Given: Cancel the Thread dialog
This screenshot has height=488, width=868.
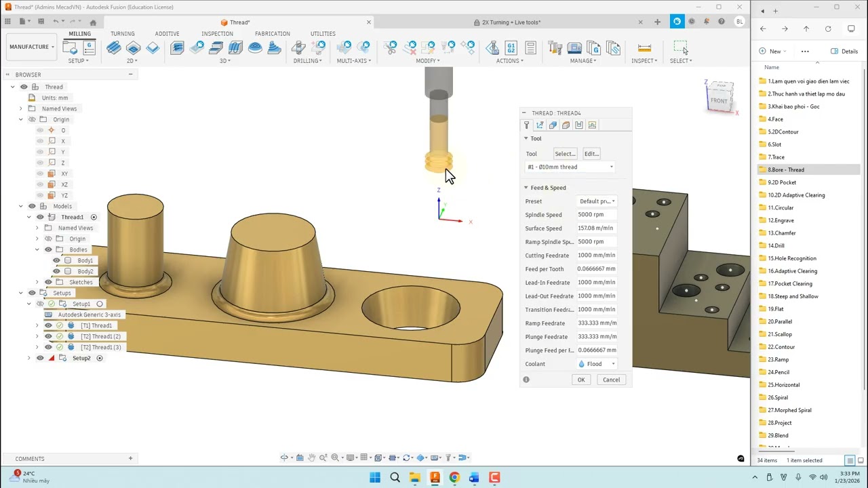Looking at the screenshot, I should point(611,380).
